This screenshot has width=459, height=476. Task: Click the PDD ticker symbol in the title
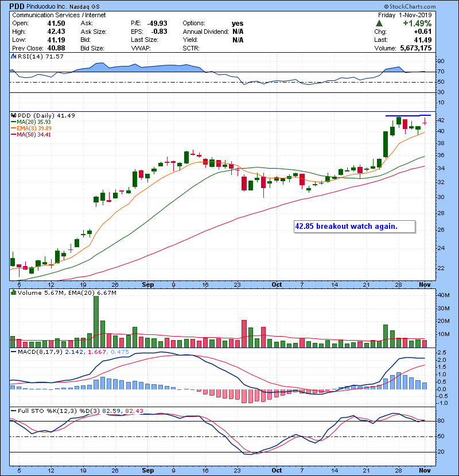coord(17,6)
